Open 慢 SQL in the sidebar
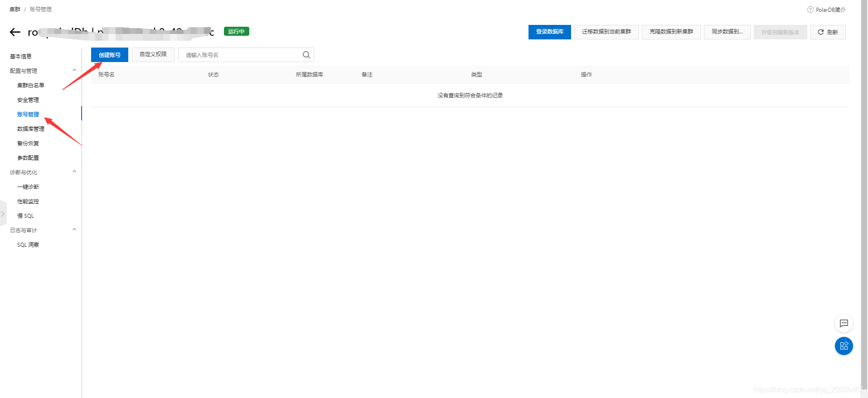 [25, 216]
